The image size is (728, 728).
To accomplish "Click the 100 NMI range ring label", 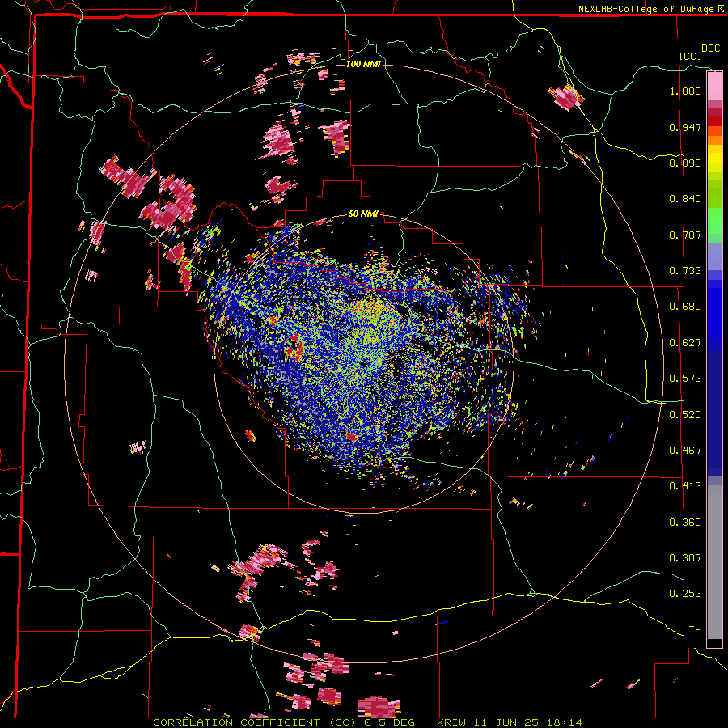I will (363, 64).
